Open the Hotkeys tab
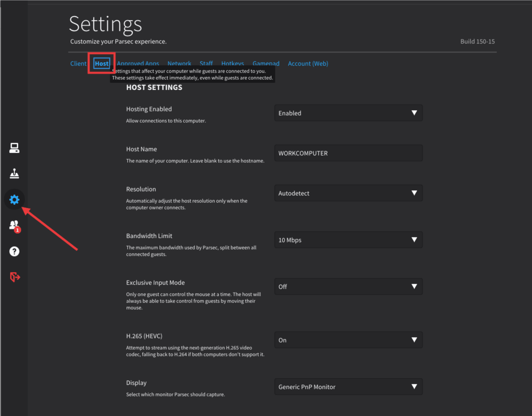The height and width of the screenshot is (416, 532). 232,63
